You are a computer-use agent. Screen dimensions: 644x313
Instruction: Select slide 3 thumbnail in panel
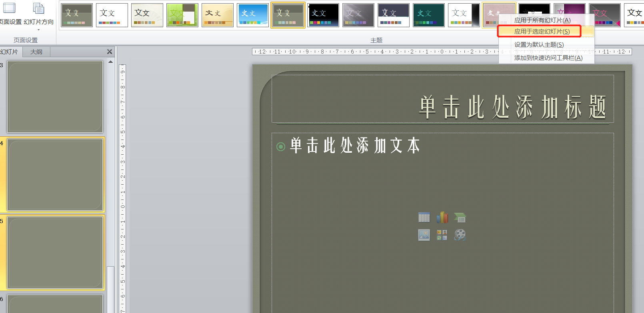click(55, 97)
